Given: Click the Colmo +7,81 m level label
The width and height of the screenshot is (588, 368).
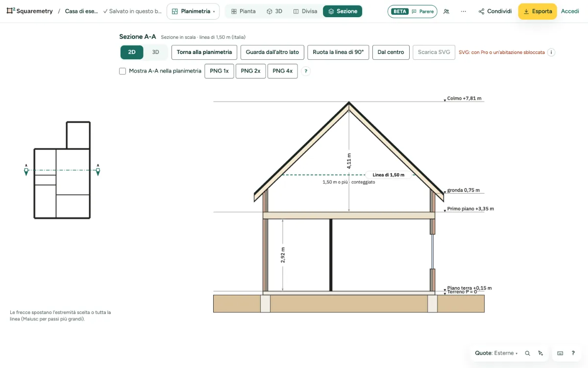Looking at the screenshot, I should click(464, 99).
